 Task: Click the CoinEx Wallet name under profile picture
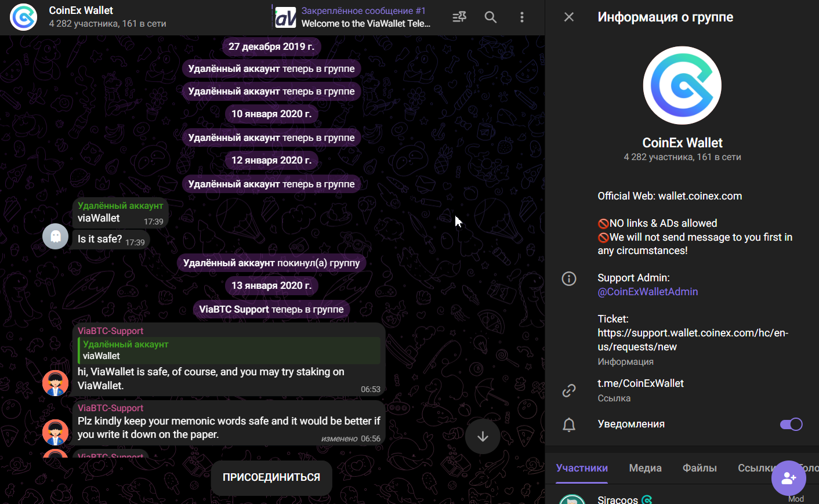(682, 143)
